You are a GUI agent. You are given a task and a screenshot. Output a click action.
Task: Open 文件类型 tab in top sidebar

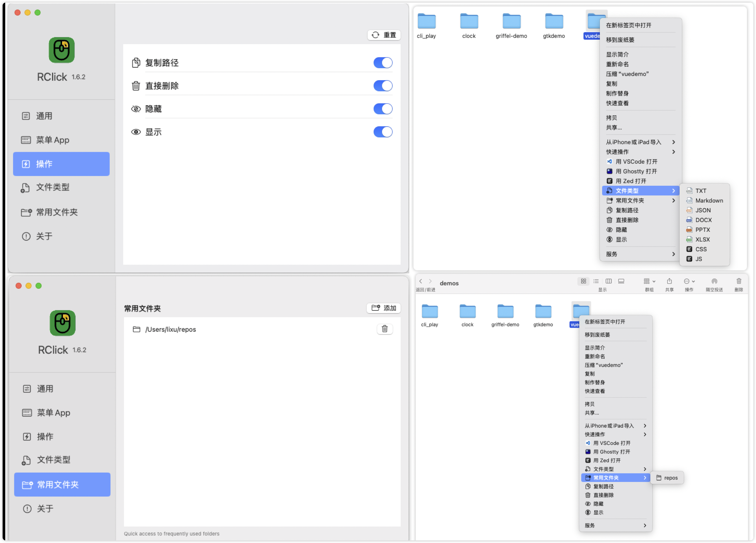[x=52, y=187]
